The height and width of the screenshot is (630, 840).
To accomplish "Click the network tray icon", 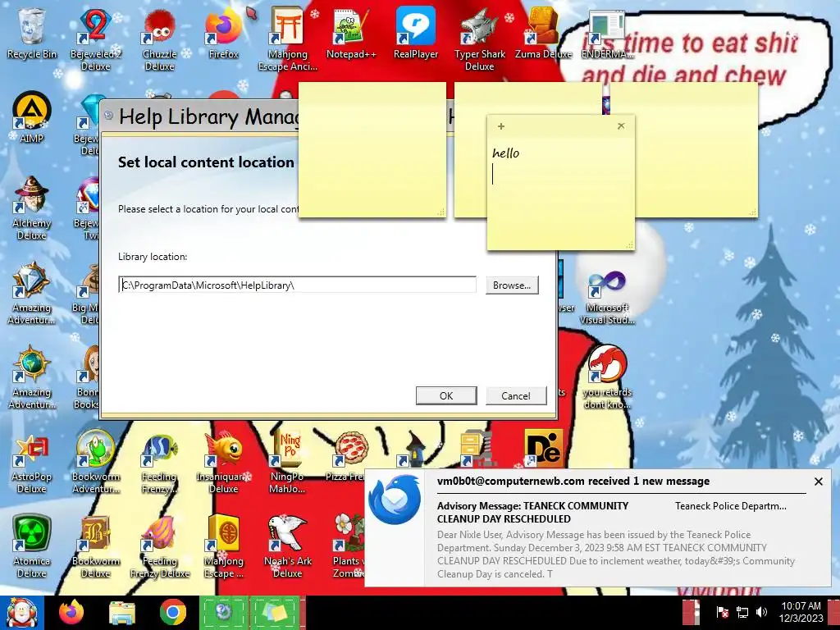I will click(x=742, y=612).
